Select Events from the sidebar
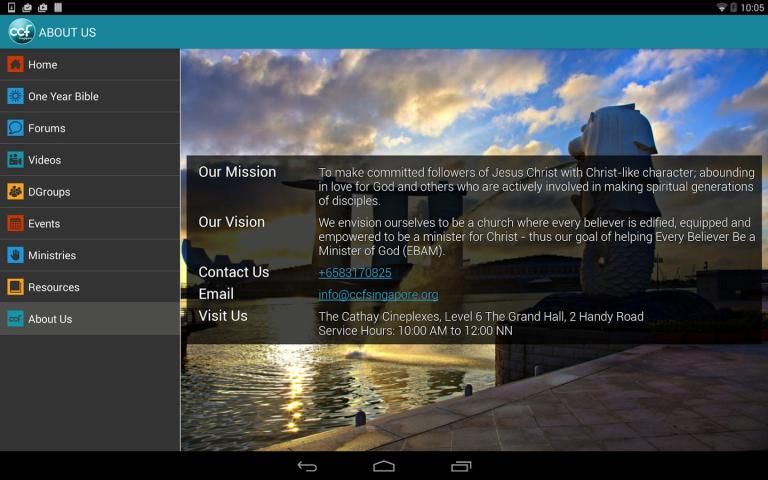The image size is (768, 480). [x=44, y=224]
